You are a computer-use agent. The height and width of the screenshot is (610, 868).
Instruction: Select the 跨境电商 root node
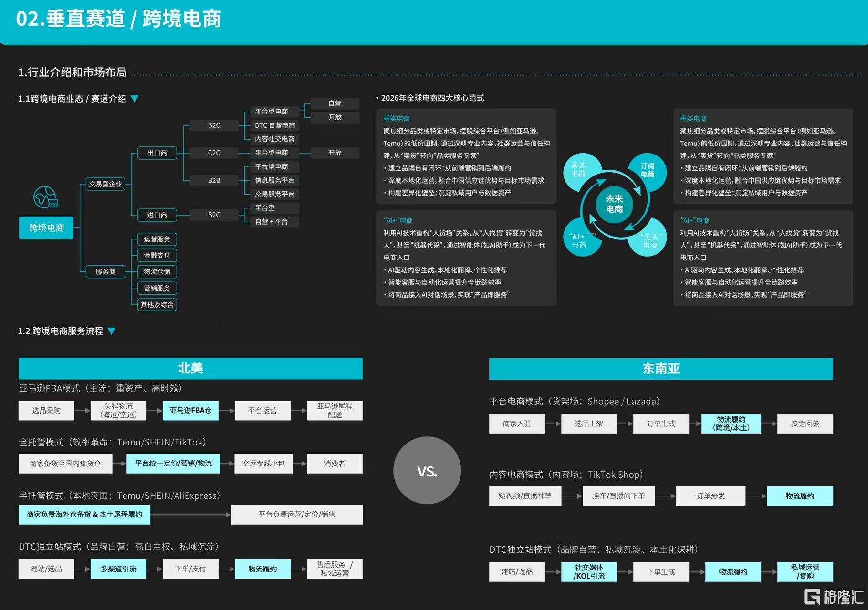(x=46, y=227)
